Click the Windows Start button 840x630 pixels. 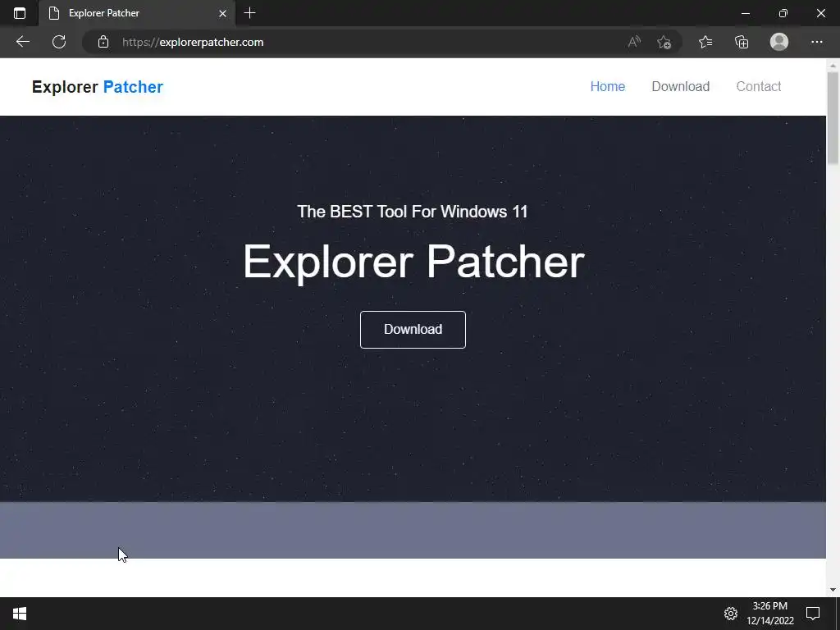pyautogui.click(x=20, y=614)
